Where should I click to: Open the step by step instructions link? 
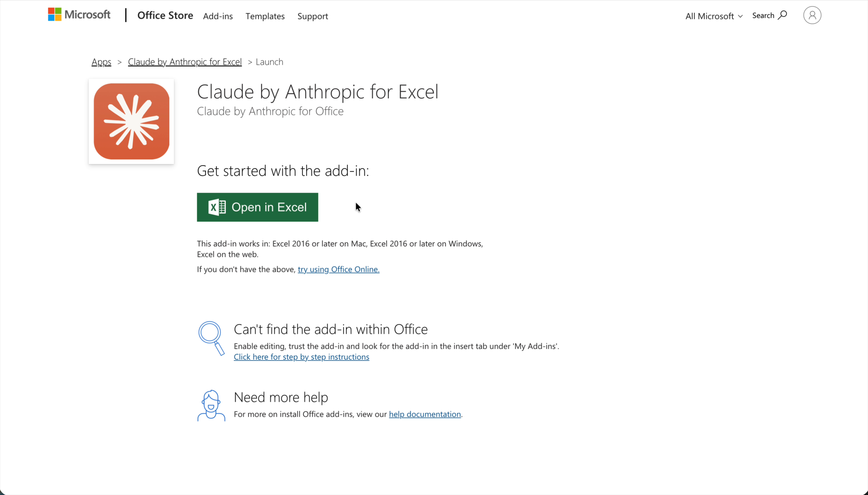[301, 357]
